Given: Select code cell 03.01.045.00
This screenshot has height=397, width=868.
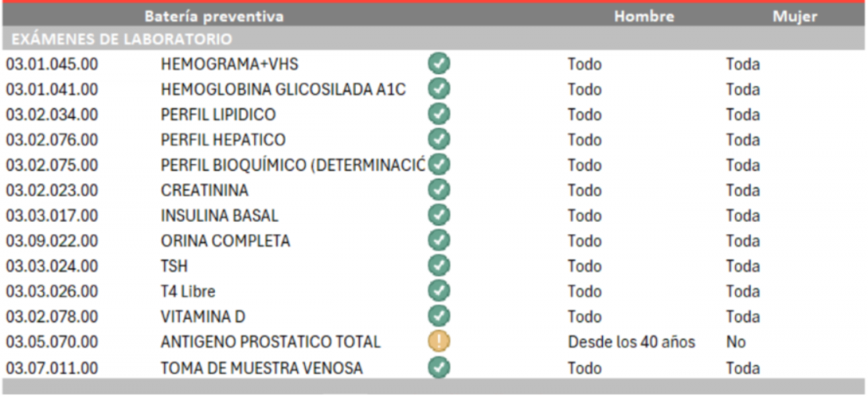Looking at the screenshot, I should pyautogui.click(x=52, y=64).
